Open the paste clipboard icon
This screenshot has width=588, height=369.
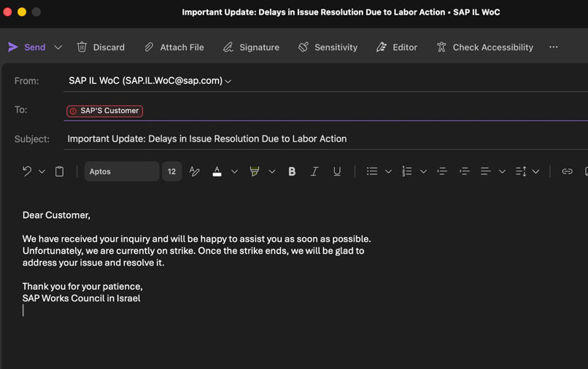(60, 171)
